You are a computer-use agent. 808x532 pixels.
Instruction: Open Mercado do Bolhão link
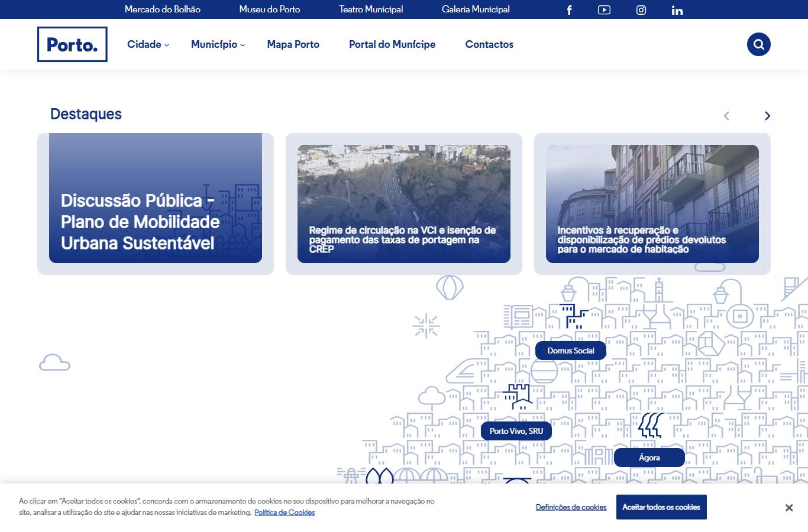[163, 9]
